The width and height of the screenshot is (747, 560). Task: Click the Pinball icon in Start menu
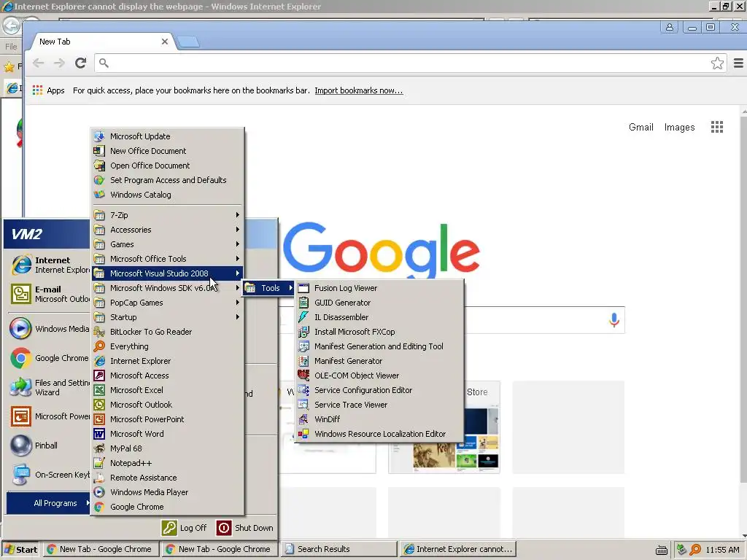click(x=21, y=446)
